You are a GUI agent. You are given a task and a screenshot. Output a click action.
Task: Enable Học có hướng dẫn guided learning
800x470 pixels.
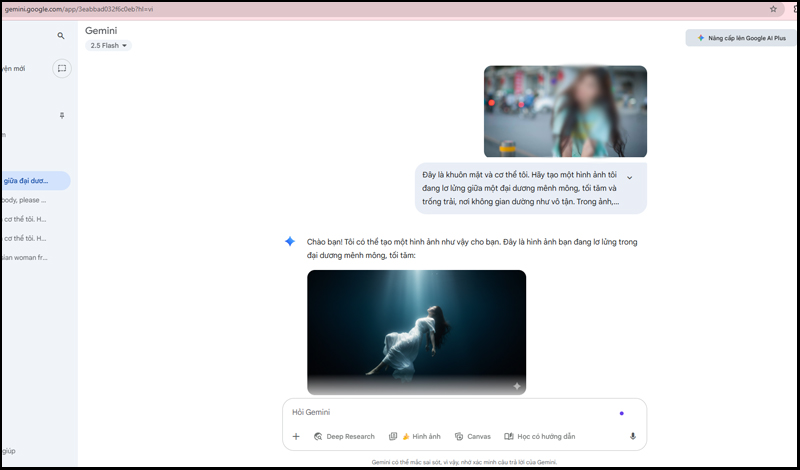(x=540, y=436)
